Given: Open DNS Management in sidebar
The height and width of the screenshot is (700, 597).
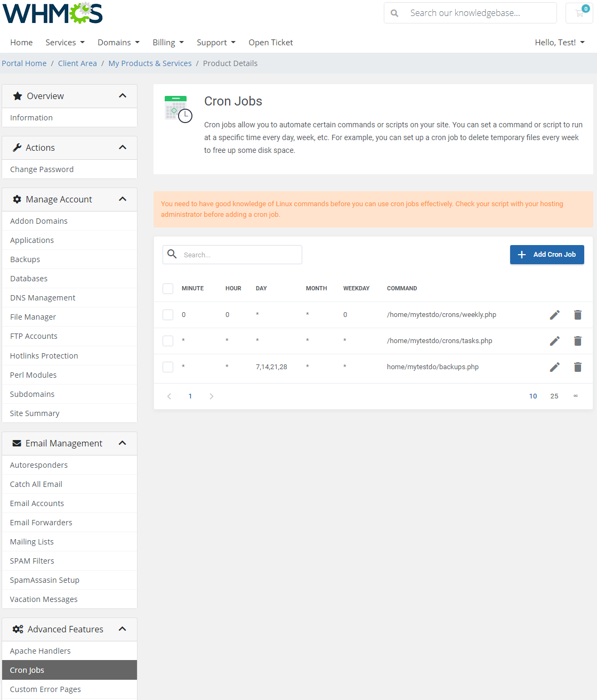Looking at the screenshot, I should 69,298.
